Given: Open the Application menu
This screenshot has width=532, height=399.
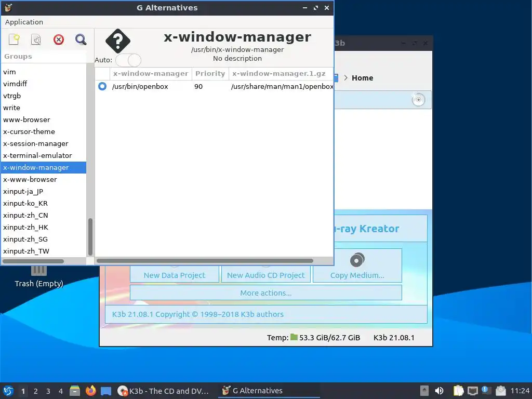Looking at the screenshot, I should 24,22.
